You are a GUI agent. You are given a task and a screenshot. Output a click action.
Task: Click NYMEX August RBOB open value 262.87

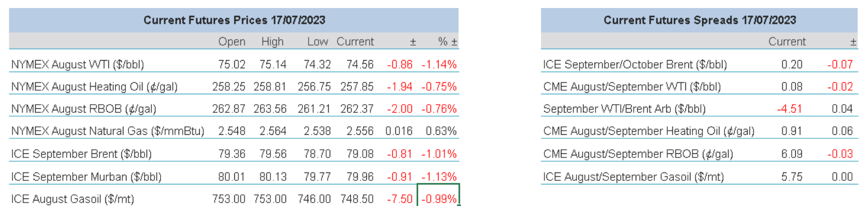229,109
